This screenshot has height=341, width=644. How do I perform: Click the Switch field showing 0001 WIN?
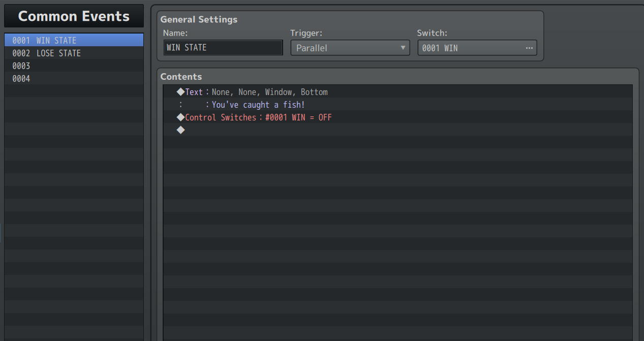(x=477, y=48)
